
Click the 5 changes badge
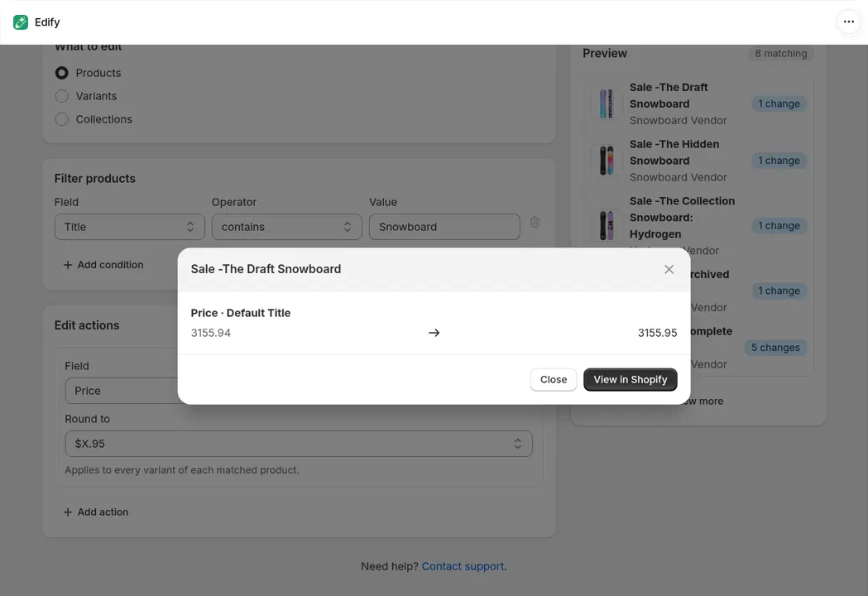click(x=775, y=348)
